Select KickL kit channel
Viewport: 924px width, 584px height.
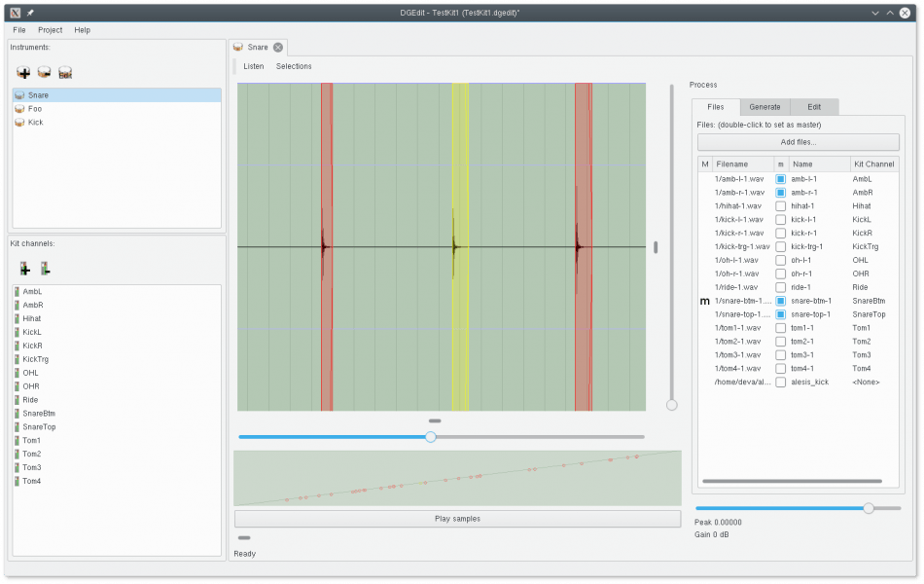(x=117, y=332)
